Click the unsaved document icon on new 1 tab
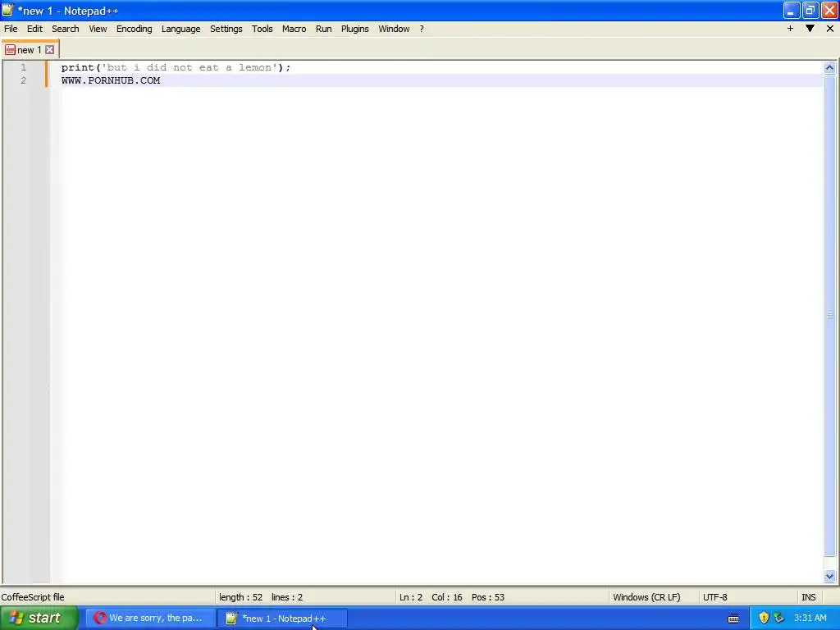The width and height of the screenshot is (840, 630). pyautogui.click(x=10, y=50)
